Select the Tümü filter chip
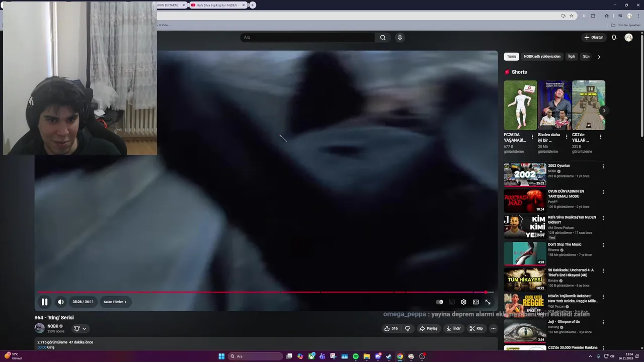Screen dimensions: 644x362 [x=511, y=56]
